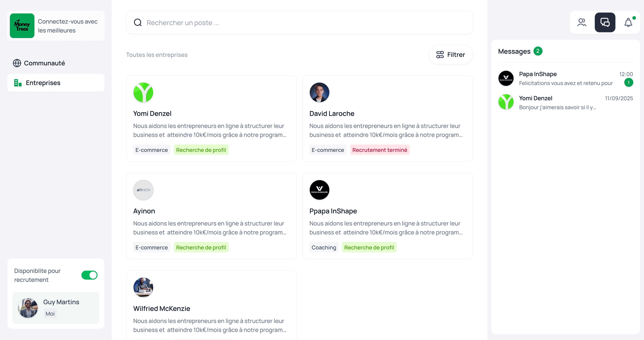Click the Ppapa InShape card logo

point(319,190)
